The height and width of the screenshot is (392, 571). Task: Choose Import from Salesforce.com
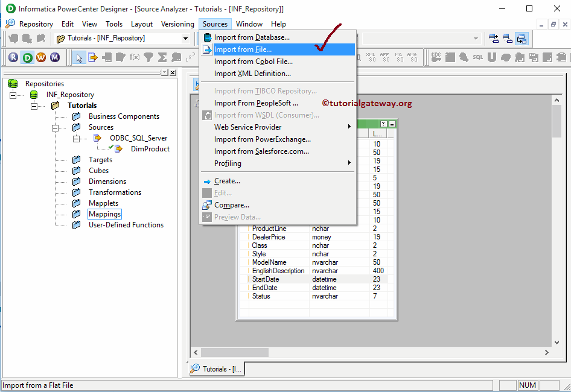coord(277,151)
